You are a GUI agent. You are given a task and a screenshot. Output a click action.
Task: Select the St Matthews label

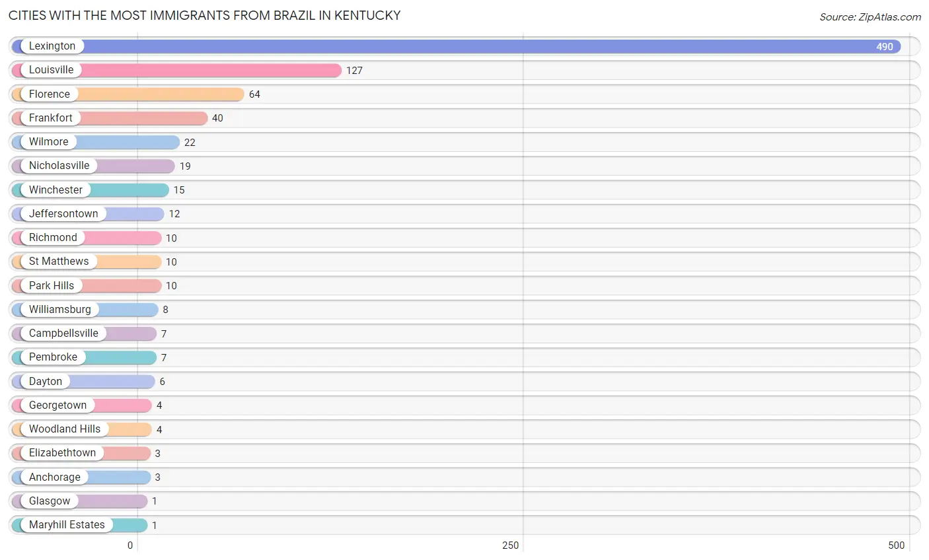point(59,262)
